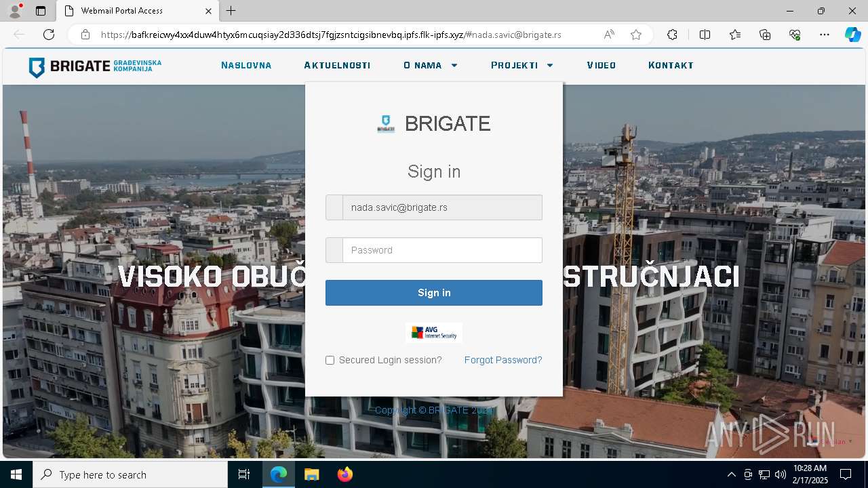Click the taskbar search box
This screenshot has width=868, height=488.
tap(130, 474)
